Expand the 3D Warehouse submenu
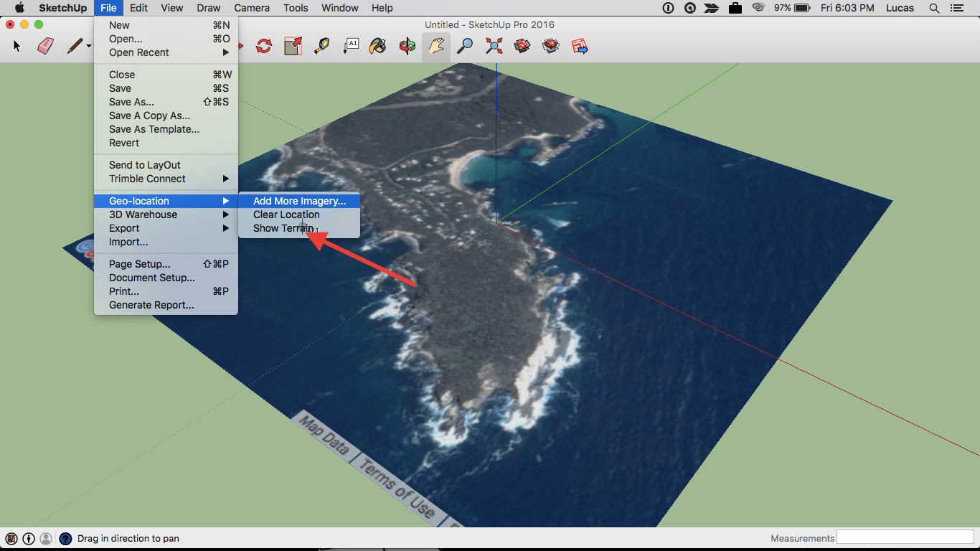Viewport: 980px width, 551px height. click(x=166, y=215)
